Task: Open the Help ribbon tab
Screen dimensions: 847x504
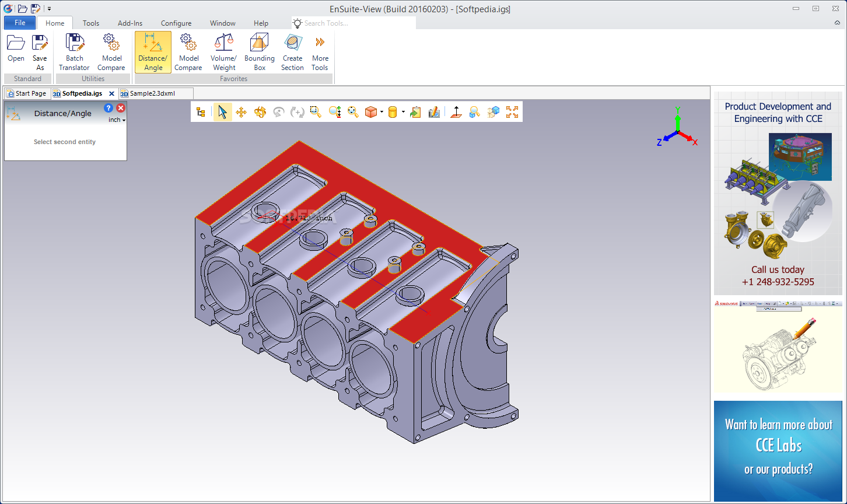Action: click(x=261, y=23)
